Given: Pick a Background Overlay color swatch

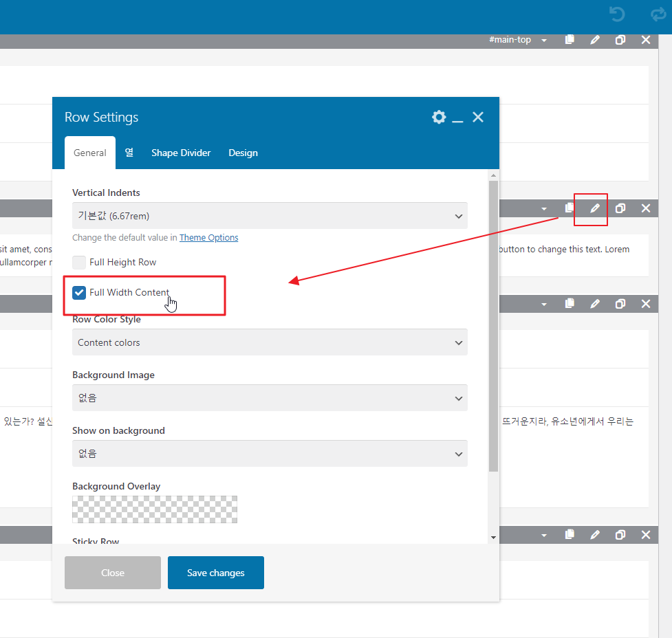Looking at the screenshot, I should click(155, 509).
